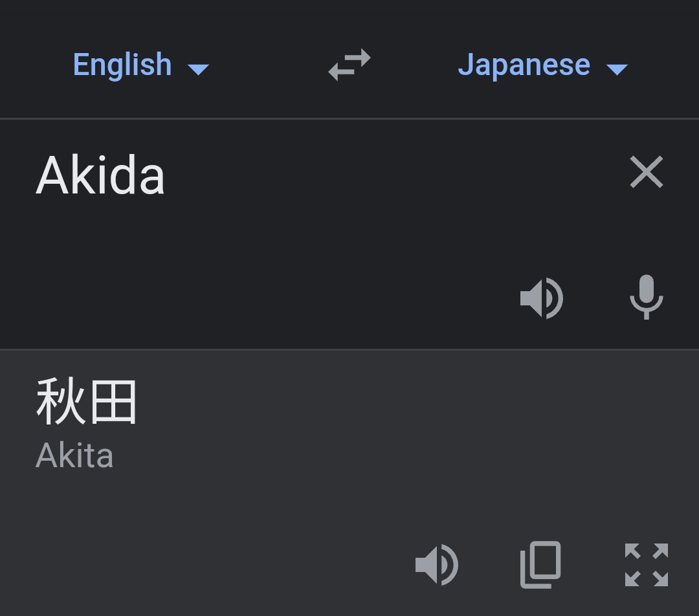Show the translation in full screen

tap(647, 565)
